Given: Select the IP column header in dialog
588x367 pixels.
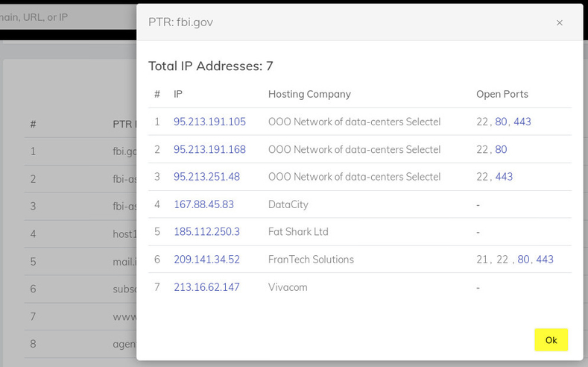Looking at the screenshot, I should (178, 94).
